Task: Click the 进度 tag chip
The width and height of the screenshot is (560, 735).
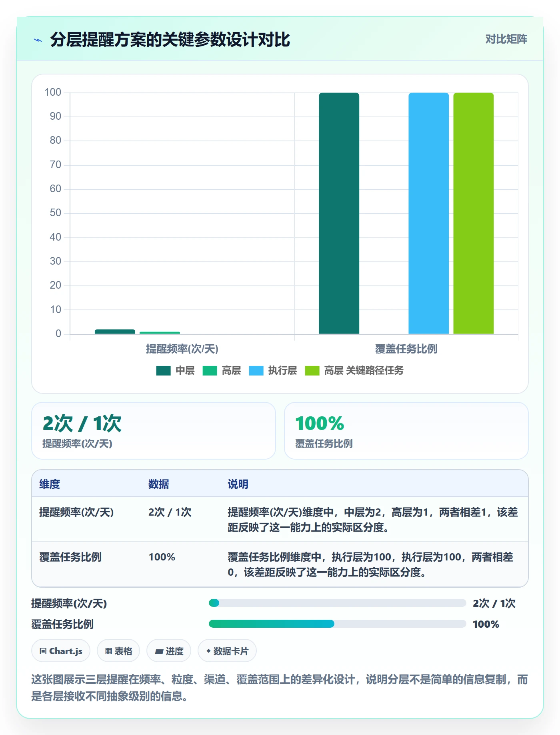Action: (169, 651)
